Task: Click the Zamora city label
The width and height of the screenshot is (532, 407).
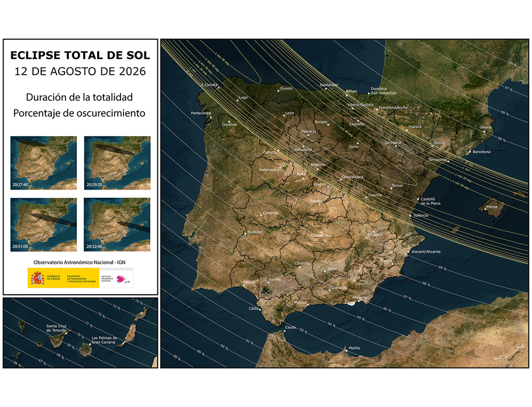Action: [270, 152]
